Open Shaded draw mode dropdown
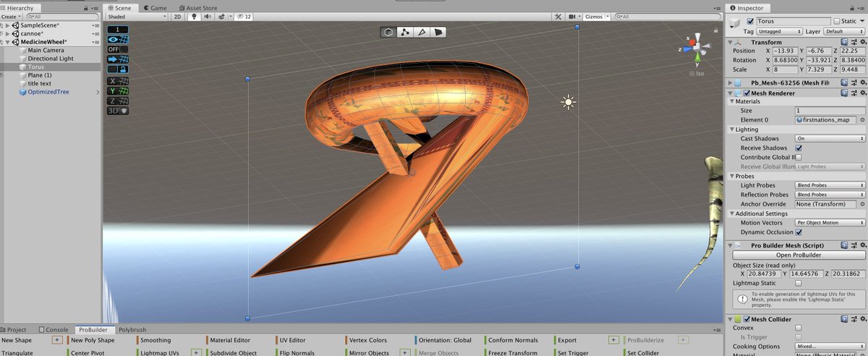The width and height of the screenshot is (868, 356). (137, 16)
